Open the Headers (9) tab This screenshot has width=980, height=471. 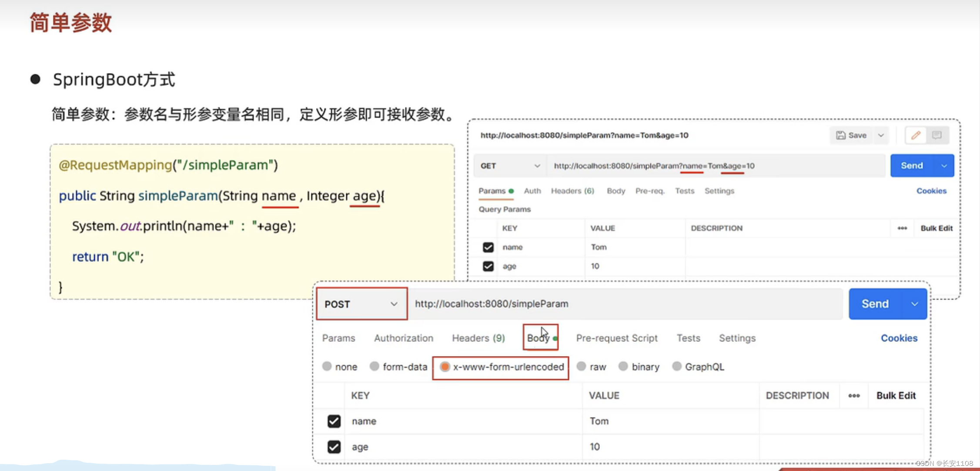click(x=478, y=338)
